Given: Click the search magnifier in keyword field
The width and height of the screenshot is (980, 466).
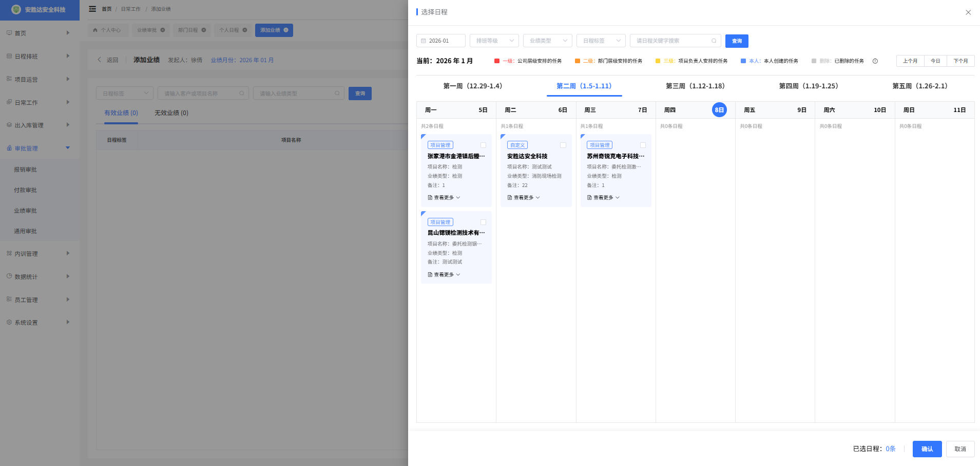Looking at the screenshot, I should click(714, 41).
